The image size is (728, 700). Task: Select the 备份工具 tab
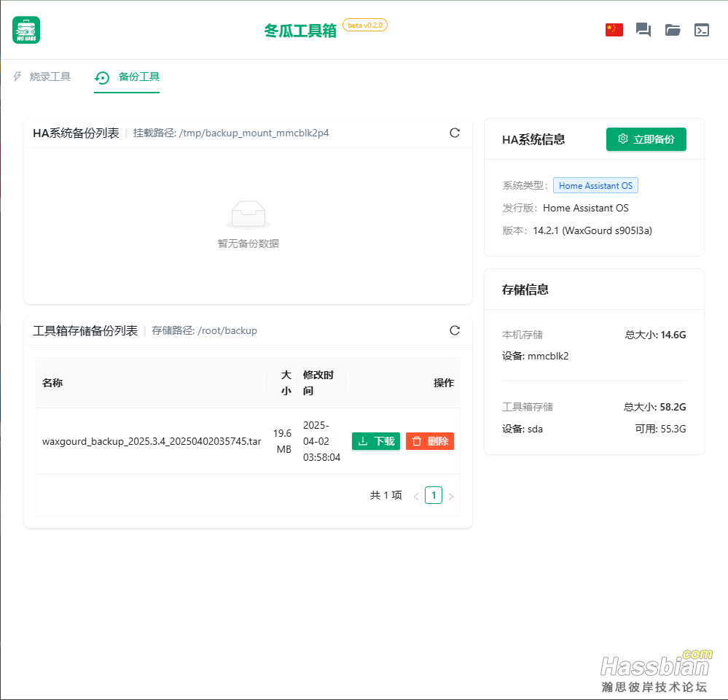(x=127, y=77)
